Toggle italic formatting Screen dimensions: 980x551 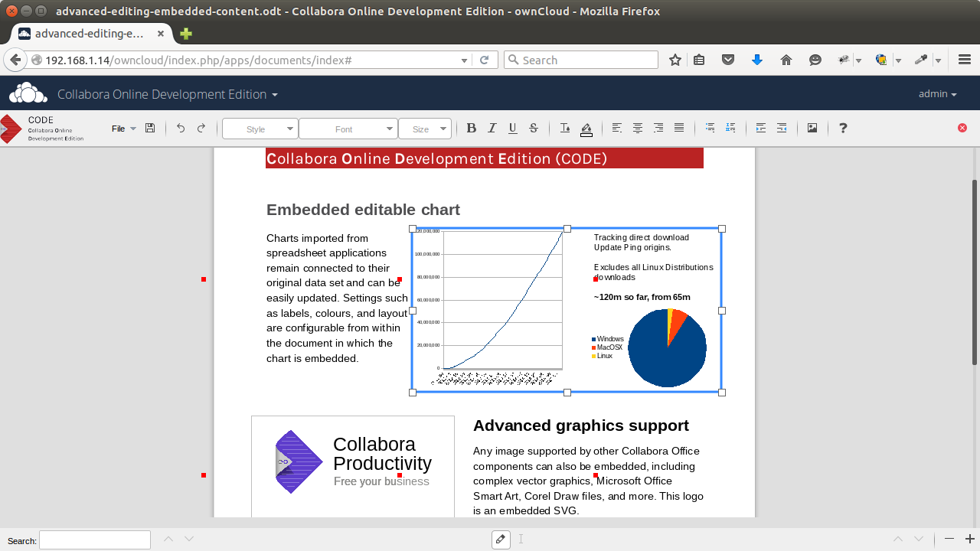pyautogui.click(x=492, y=128)
